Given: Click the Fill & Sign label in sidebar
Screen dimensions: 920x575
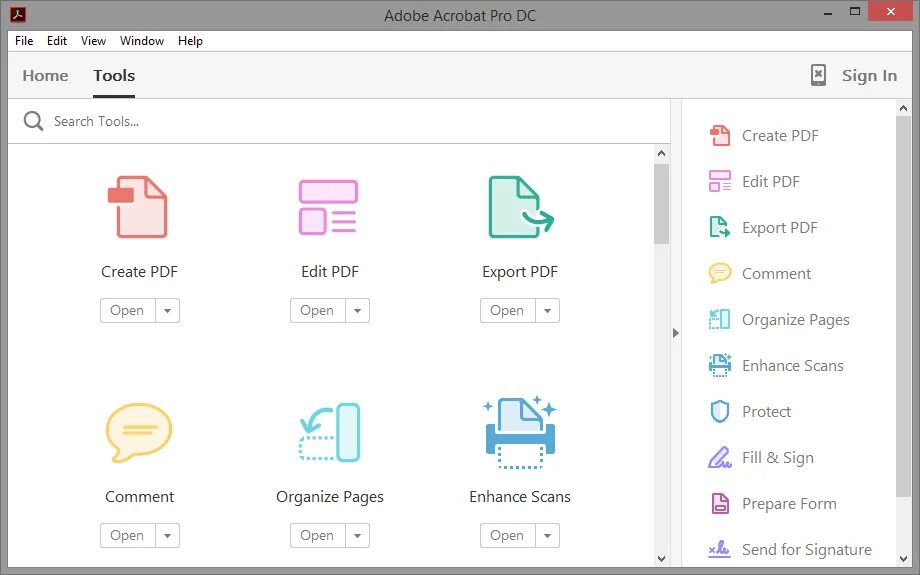Looking at the screenshot, I should click(x=777, y=458).
